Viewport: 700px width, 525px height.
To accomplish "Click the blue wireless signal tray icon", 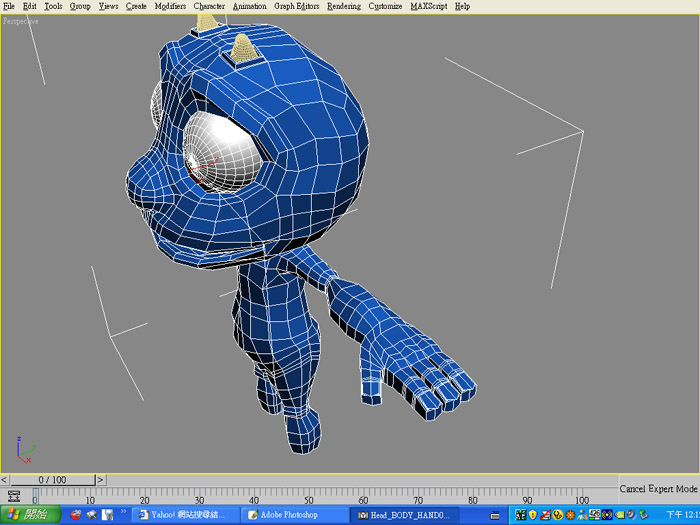I will point(607,515).
